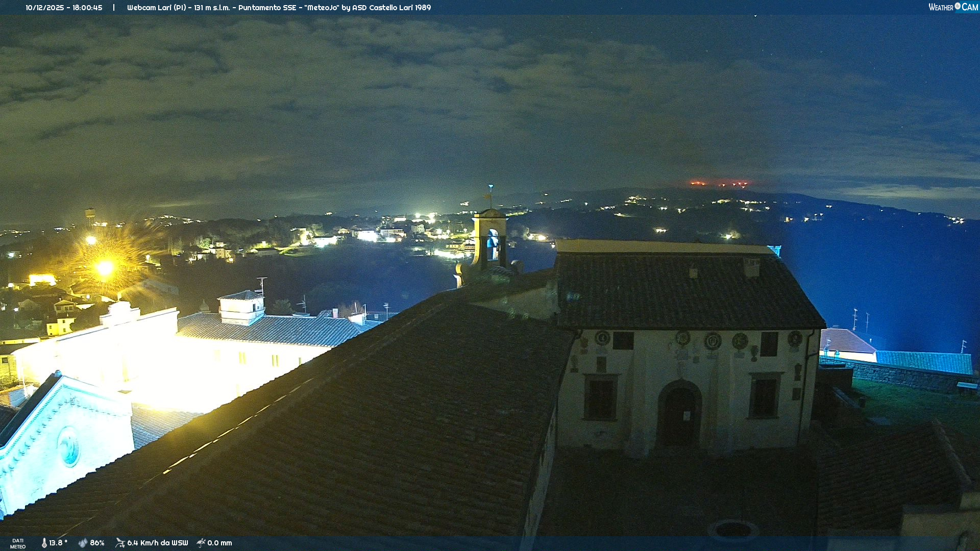Click the DATI METEO label
This screenshot has height=551, width=980.
[x=18, y=543]
